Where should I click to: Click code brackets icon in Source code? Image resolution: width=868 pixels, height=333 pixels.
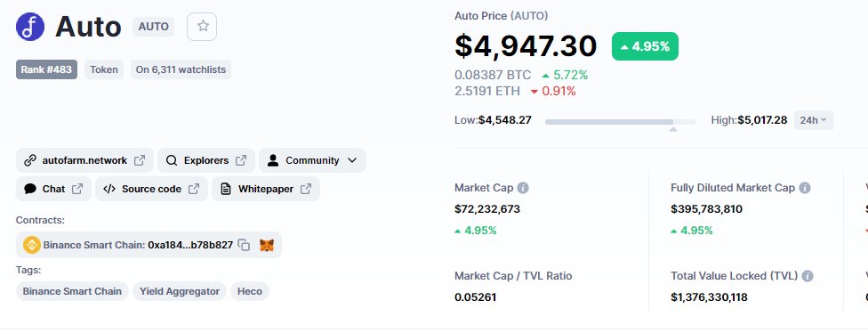point(109,189)
